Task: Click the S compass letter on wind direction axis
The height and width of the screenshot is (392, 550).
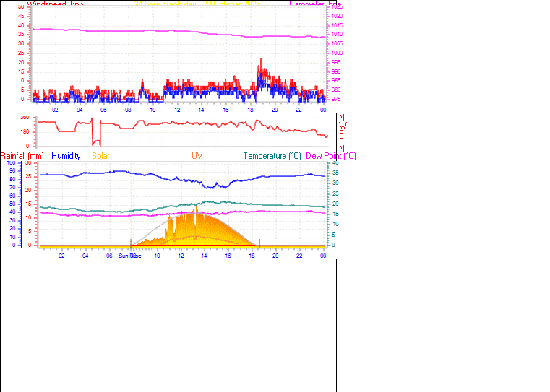Action: [342, 133]
